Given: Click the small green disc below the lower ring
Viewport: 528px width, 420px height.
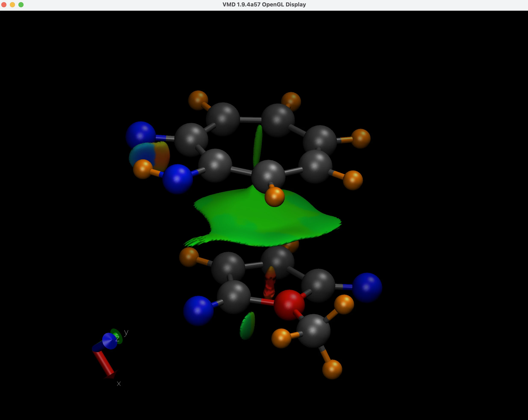Looking at the screenshot, I should coord(247,325).
